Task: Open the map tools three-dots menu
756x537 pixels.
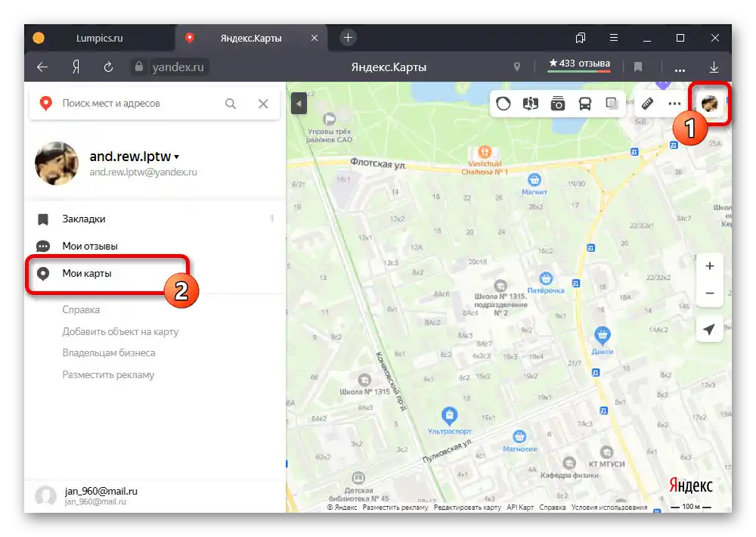Action: pos(674,104)
